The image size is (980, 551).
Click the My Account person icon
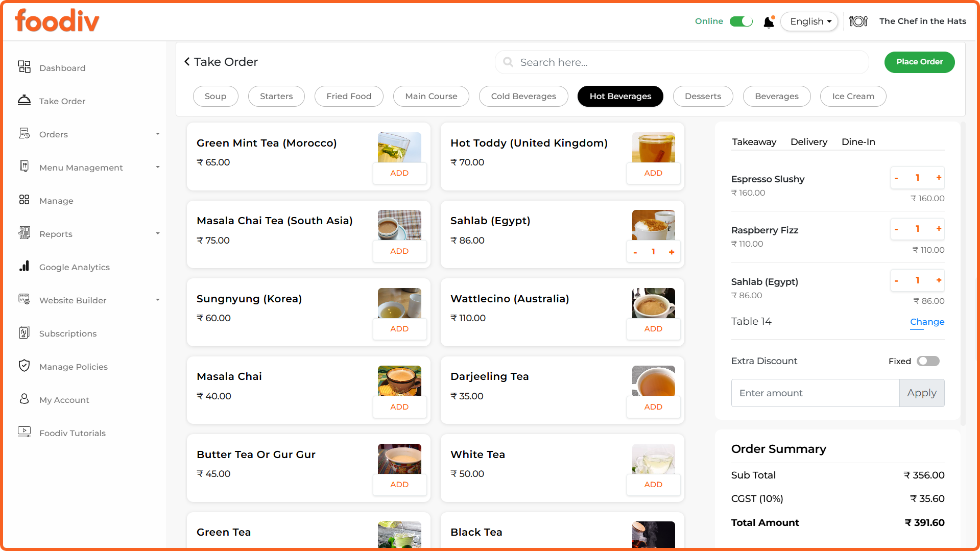[24, 399]
